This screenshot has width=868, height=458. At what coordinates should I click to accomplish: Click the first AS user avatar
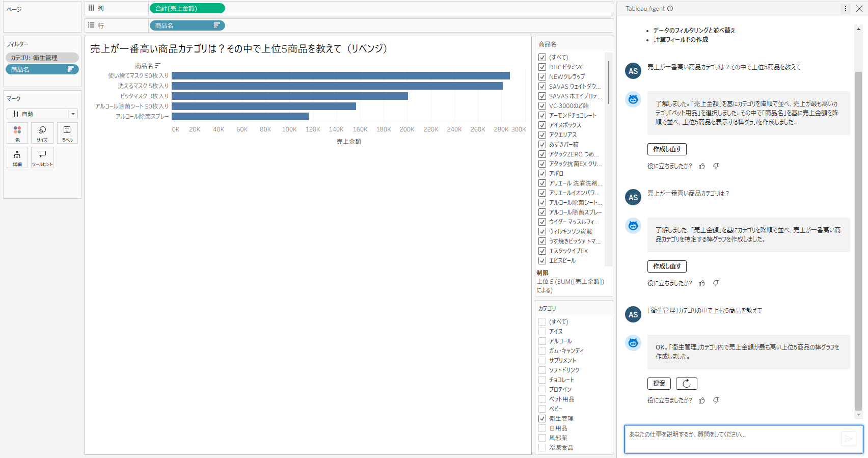coord(633,71)
